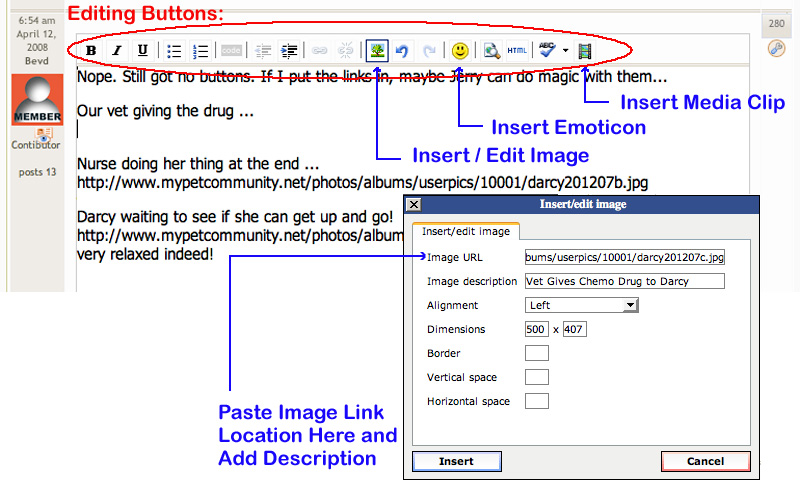This screenshot has width=800, height=504.
Task: Click the darcy201207b.jpg URL text
Action: pos(362,183)
